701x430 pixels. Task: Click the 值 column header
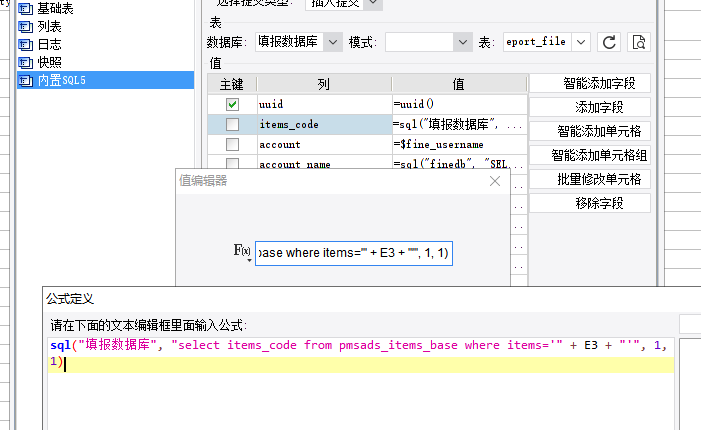(x=459, y=84)
